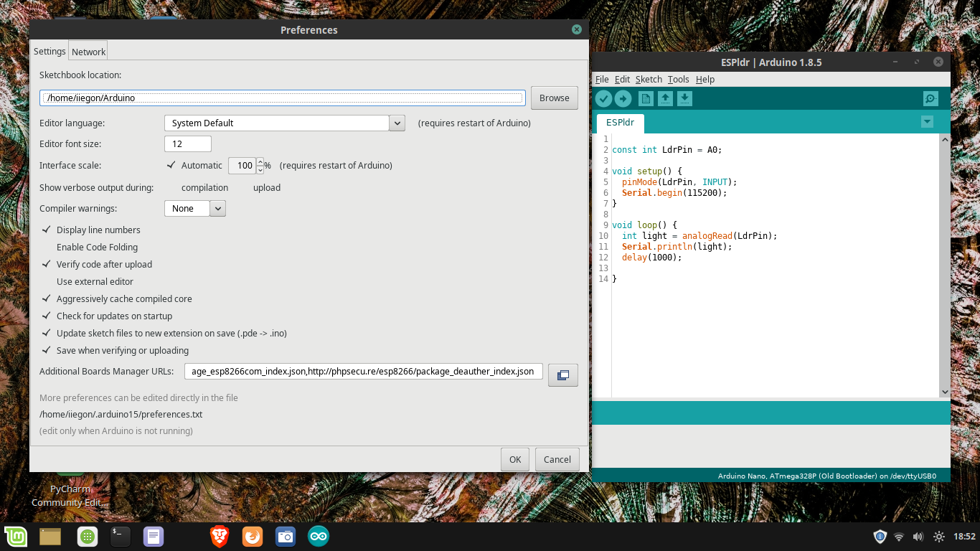
Task: Open the sketch tab dropdown arrow
Action: point(927,122)
